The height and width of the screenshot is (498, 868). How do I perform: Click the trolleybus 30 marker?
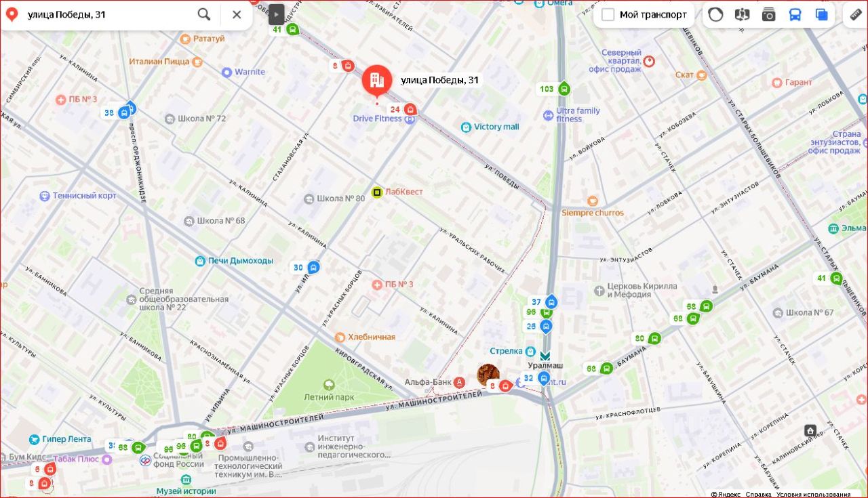pos(313,268)
